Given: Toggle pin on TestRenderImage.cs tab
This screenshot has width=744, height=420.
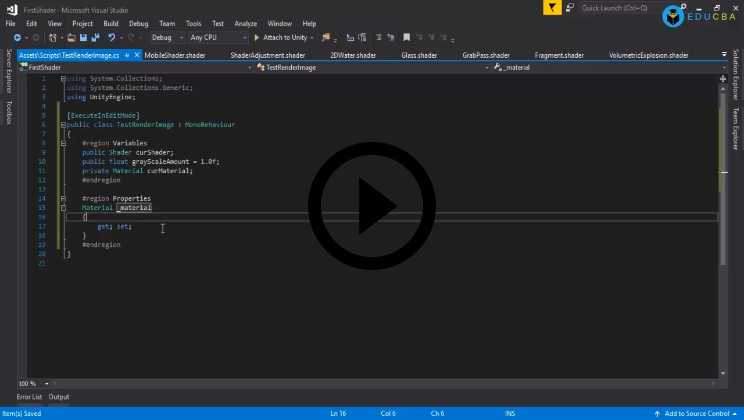Looking at the screenshot, I should [x=127, y=55].
